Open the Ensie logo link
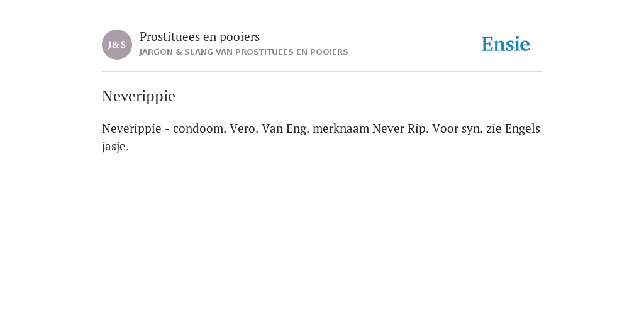This screenshot has height=322, width=644. [x=506, y=44]
